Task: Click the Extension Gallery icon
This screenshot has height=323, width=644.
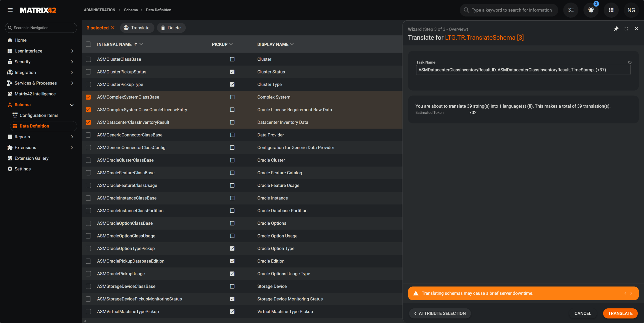Action: (x=10, y=158)
